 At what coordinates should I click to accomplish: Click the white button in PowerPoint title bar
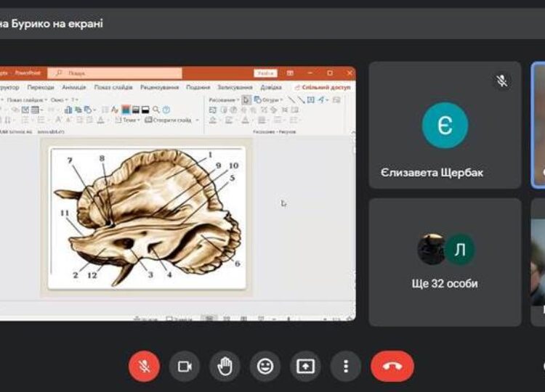[x=265, y=73]
